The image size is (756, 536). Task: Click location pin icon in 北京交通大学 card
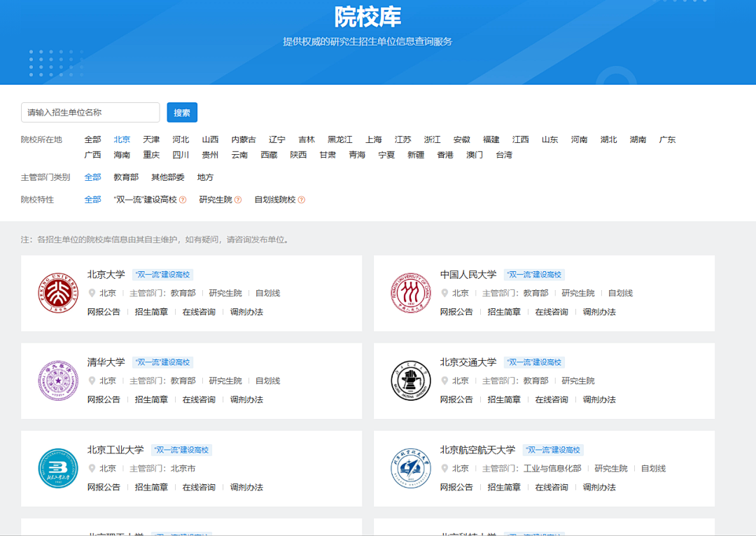(x=444, y=380)
